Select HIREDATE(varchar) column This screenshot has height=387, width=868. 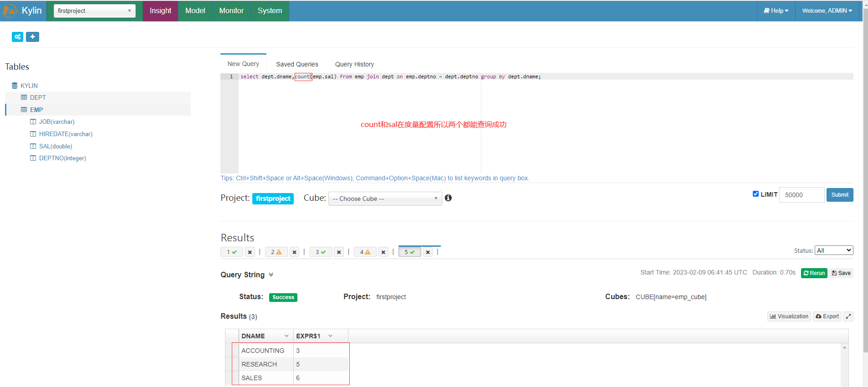coord(66,134)
